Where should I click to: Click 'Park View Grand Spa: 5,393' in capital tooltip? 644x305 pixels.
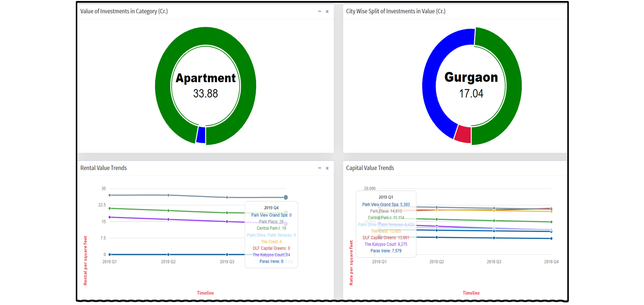tap(386, 204)
